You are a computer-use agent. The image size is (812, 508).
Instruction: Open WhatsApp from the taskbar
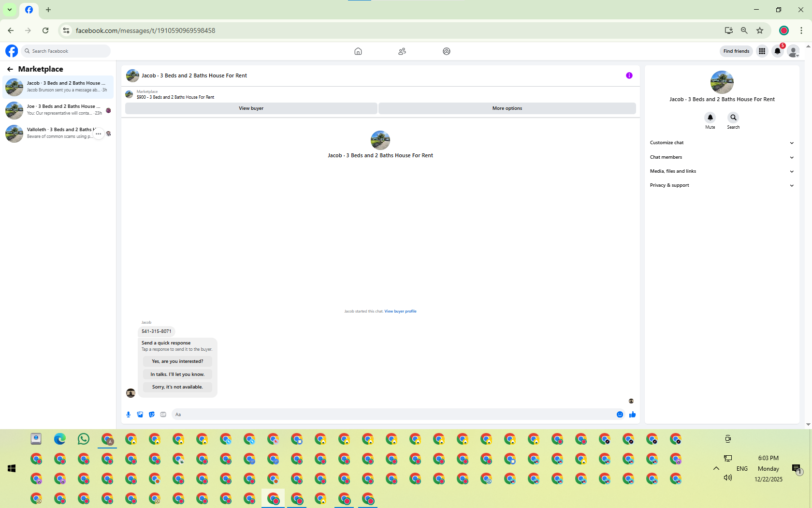pyautogui.click(x=84, y=439)
